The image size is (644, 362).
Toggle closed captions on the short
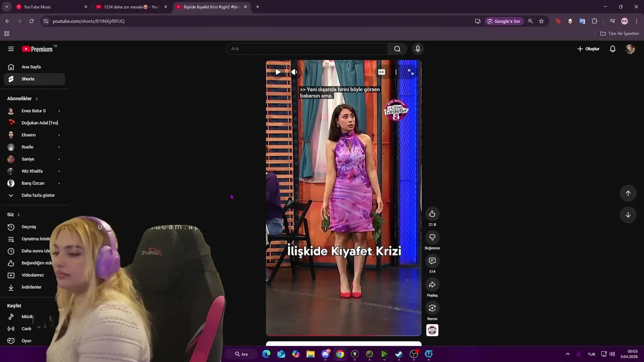point(382,72)
